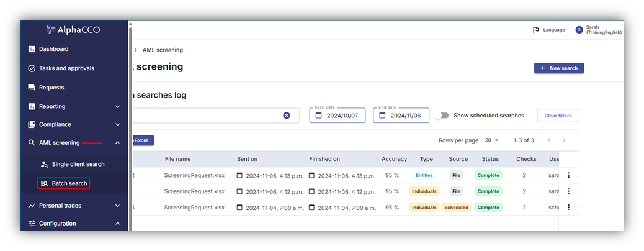Sort by Finished on column header
This screenshot has height=251, width=644.
pyautogui.click(x=324, y=159)
